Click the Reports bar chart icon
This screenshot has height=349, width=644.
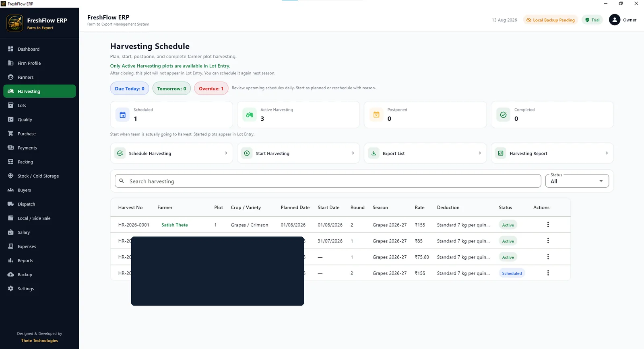10,260
